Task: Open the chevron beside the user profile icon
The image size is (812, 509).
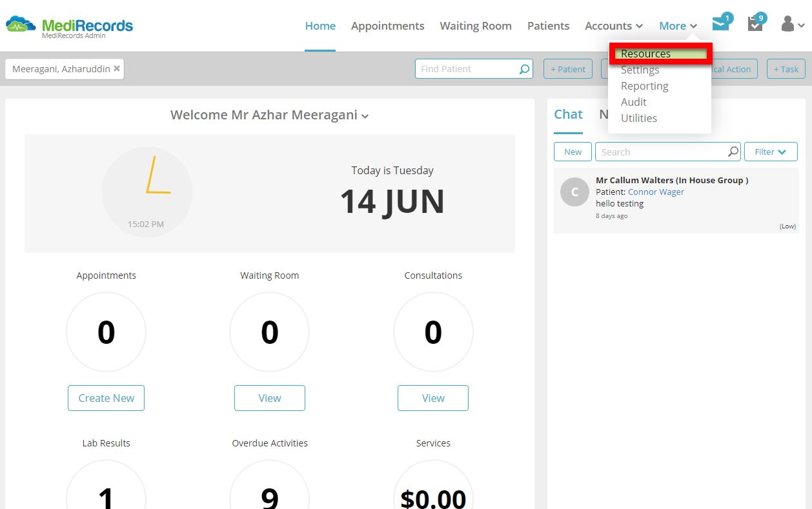Action: (x=801, y=26)
